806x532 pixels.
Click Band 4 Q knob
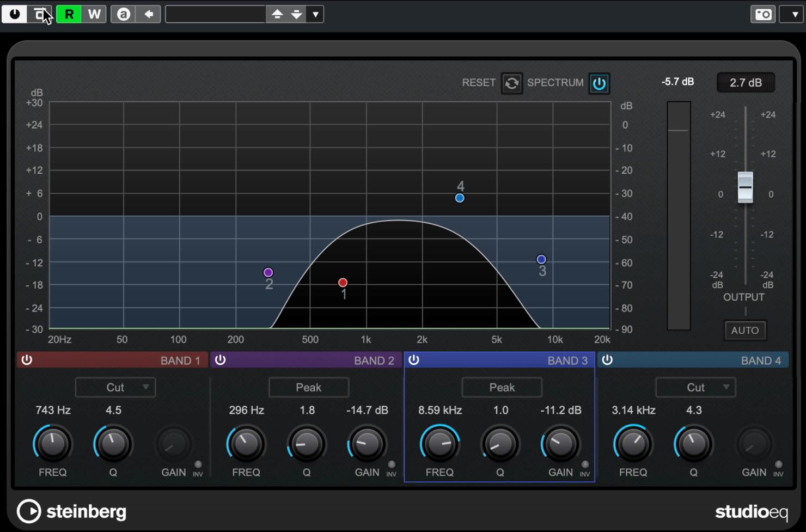(x=694, y=443)
